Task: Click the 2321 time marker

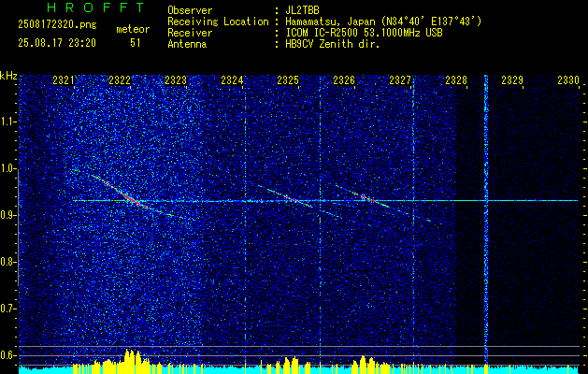Action: [63, 80]
